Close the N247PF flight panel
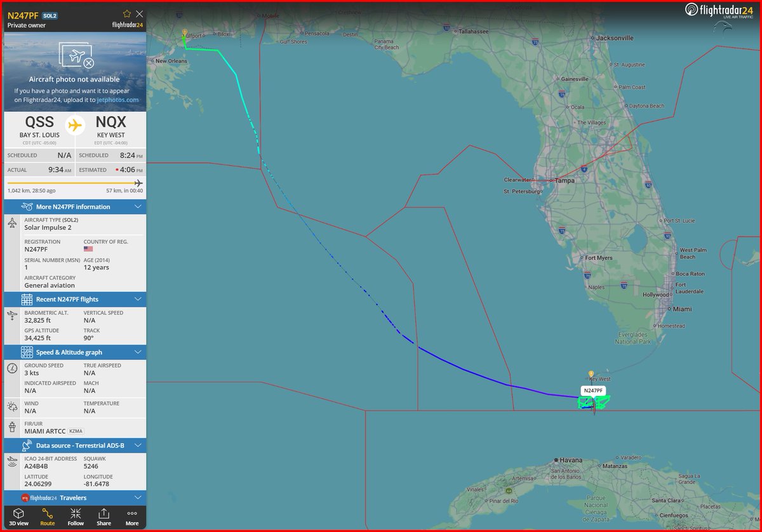 tap(140, 13)
